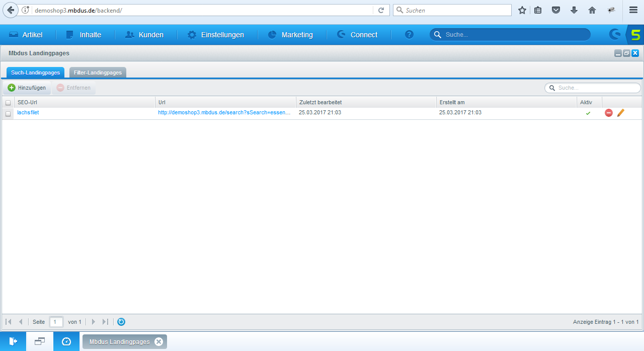Image resolution: width=644 pixels, height=351 pixels.
Task: Open the window overview icon in bottom bar
Action: click(x=40, y=341)
